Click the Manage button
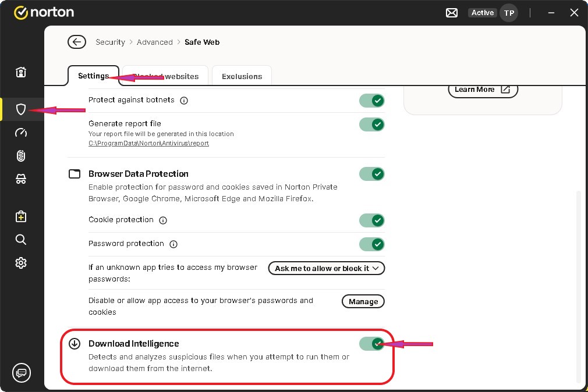 (x=363, y=301)
